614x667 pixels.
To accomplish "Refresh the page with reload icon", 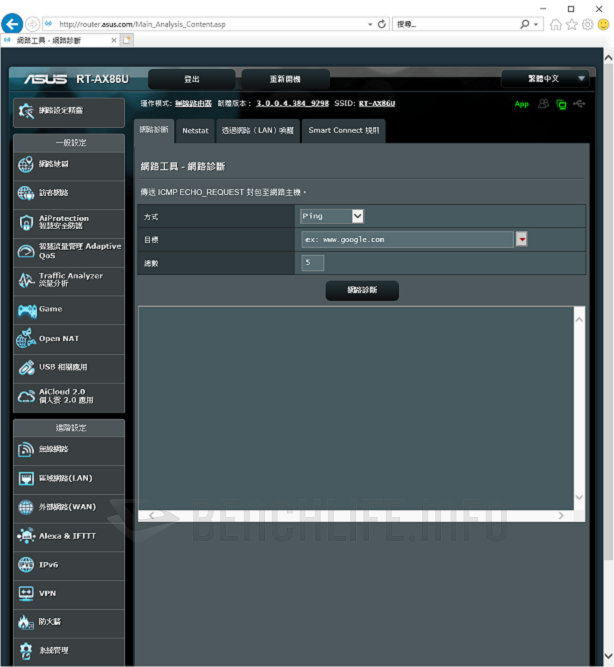I will click(382, 24).
